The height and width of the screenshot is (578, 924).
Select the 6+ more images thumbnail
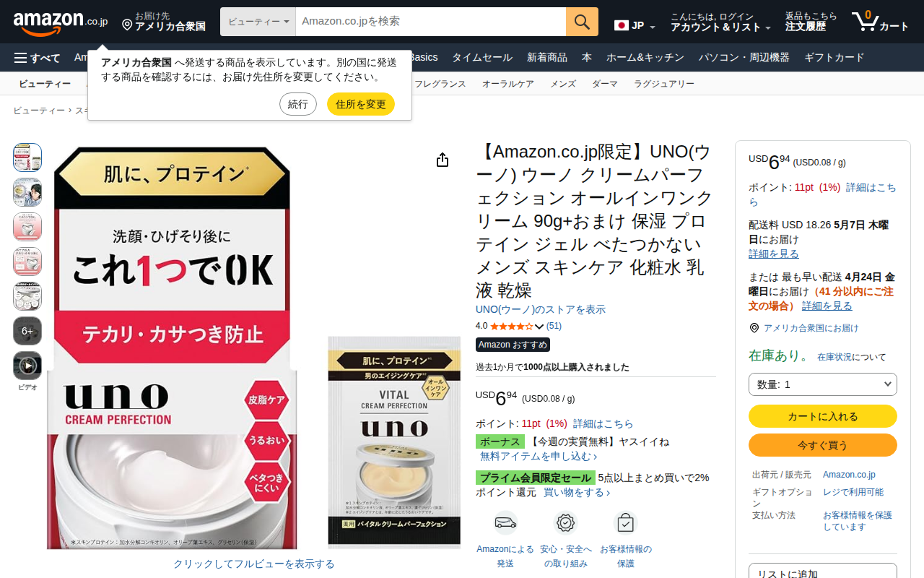coord(27,331)
